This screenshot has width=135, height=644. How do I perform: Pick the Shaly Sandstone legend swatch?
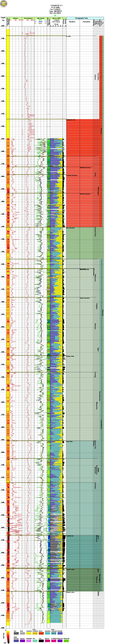(35, 633)
